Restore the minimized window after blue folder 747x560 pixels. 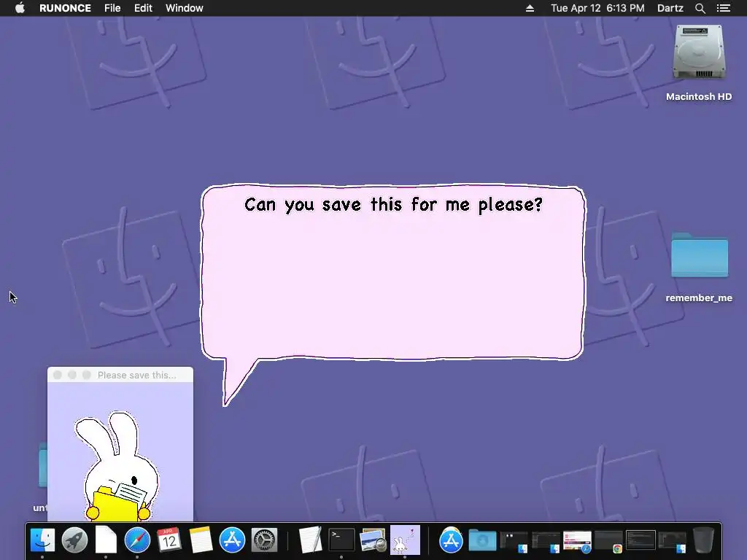[514, 542]
